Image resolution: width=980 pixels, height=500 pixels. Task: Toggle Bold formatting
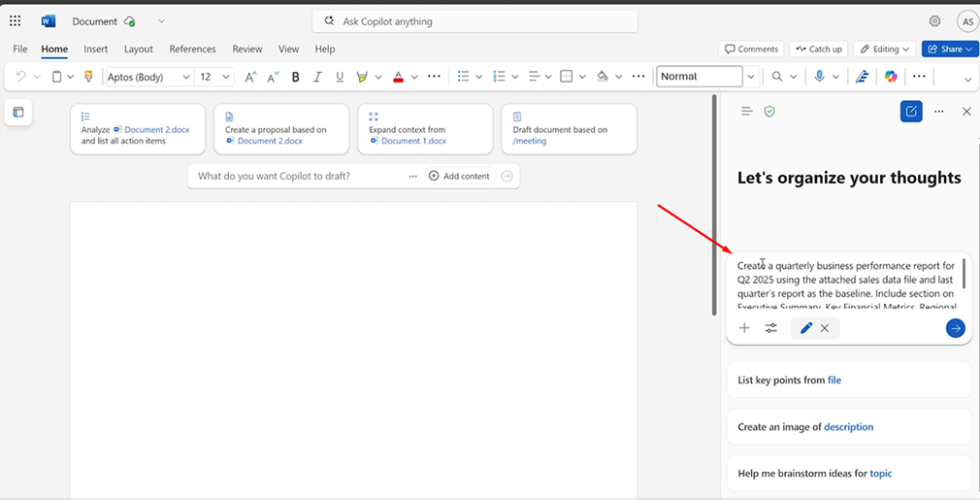296,77
